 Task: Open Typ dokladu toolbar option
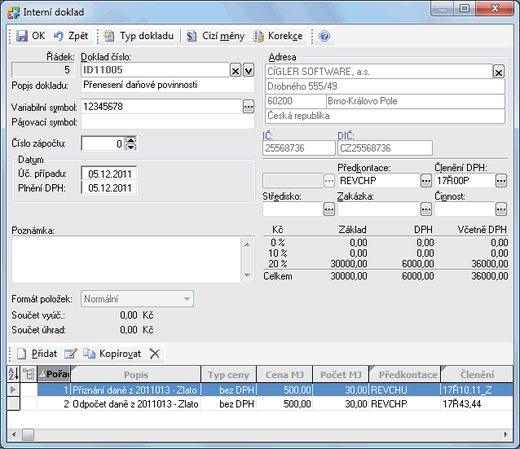click(138, 36)
